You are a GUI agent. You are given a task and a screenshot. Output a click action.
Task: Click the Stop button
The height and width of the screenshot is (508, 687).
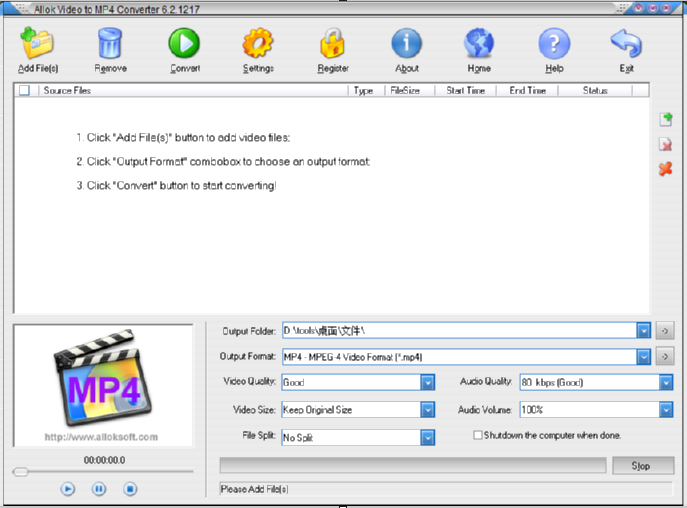(x=643, y=465)
